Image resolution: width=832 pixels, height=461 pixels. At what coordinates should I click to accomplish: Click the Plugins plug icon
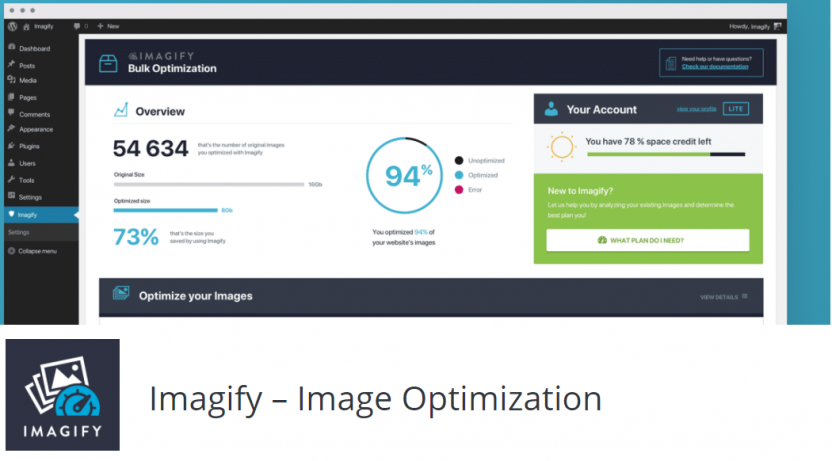[12, 146]
